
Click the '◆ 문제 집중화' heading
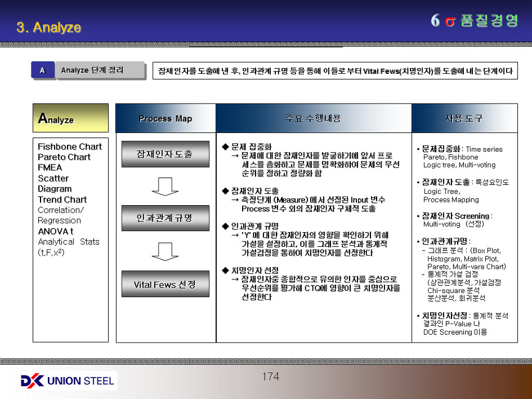click(247, 147)
